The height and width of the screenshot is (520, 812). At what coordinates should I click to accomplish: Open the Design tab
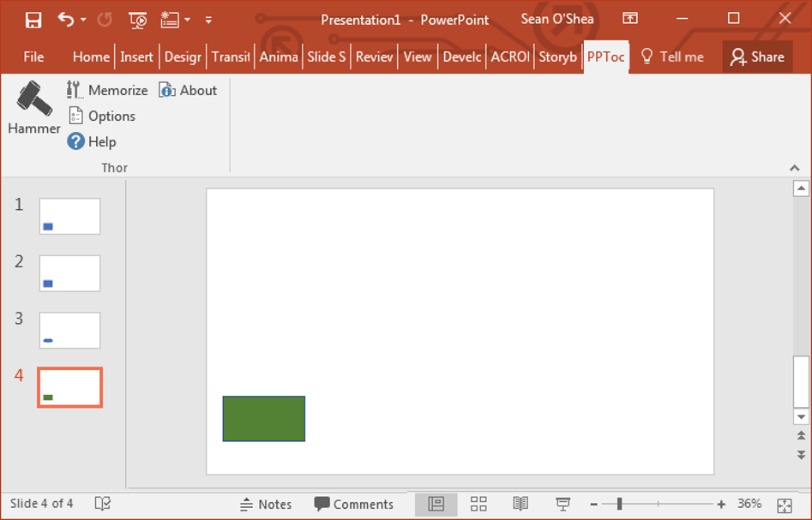point(183,57)
